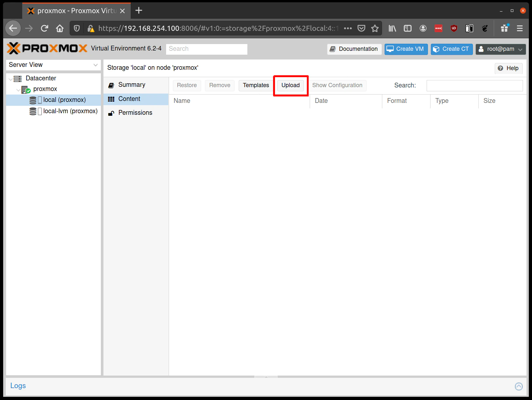Click the browser Back arrow
This screenshot has width=532, height=400.
tap(13, 28)
